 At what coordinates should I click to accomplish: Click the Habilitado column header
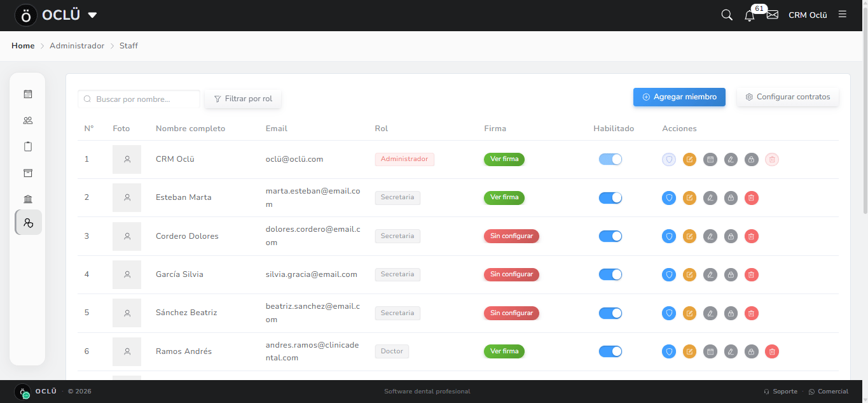614,129
